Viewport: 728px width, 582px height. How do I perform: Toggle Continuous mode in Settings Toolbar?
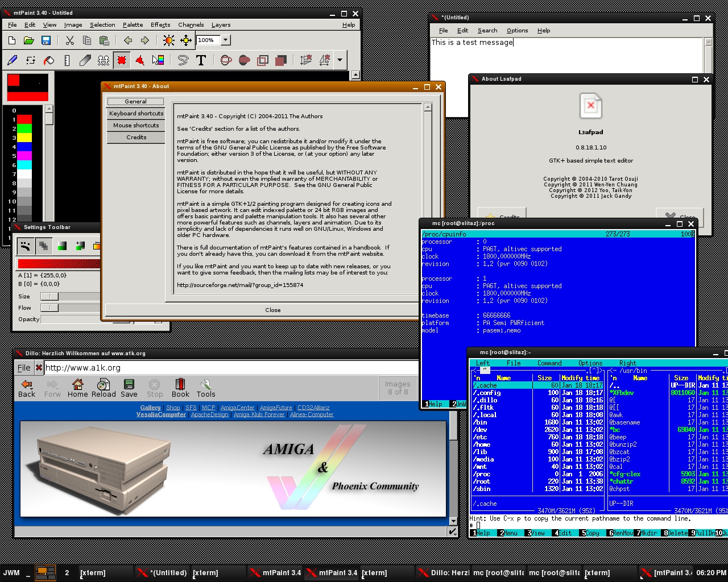point(25,246)
